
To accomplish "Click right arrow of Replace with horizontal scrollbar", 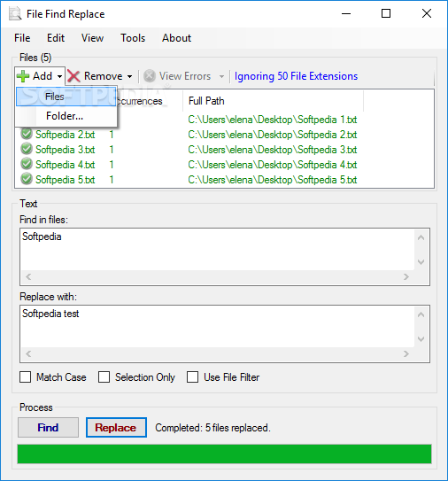I will [x=406, y=353].
